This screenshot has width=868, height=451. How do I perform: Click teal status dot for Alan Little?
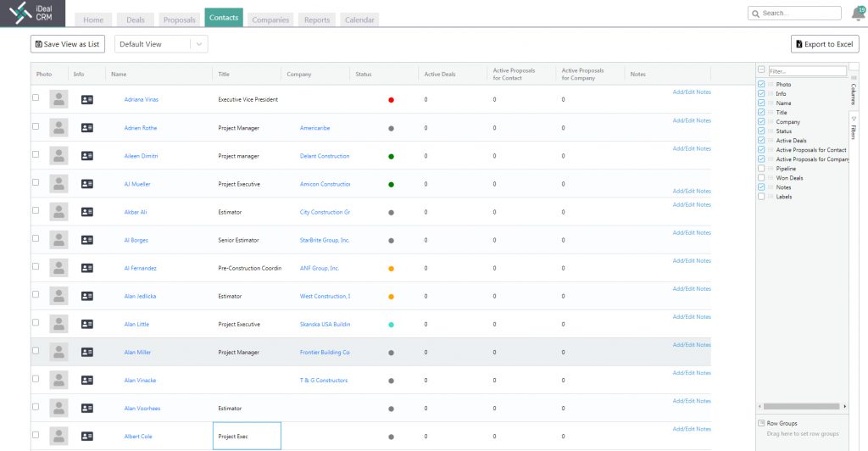click(391, 325)
